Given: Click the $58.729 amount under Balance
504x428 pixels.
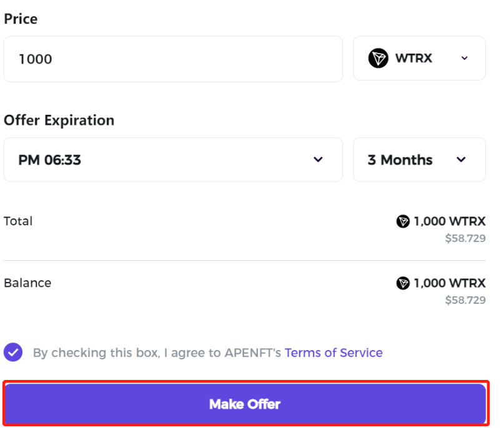Looking at the screenshot, I should tap(465, 300).
